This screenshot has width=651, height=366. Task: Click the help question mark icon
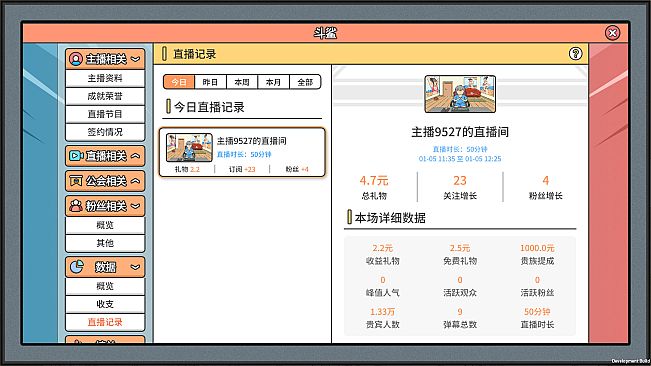(575, 54)
